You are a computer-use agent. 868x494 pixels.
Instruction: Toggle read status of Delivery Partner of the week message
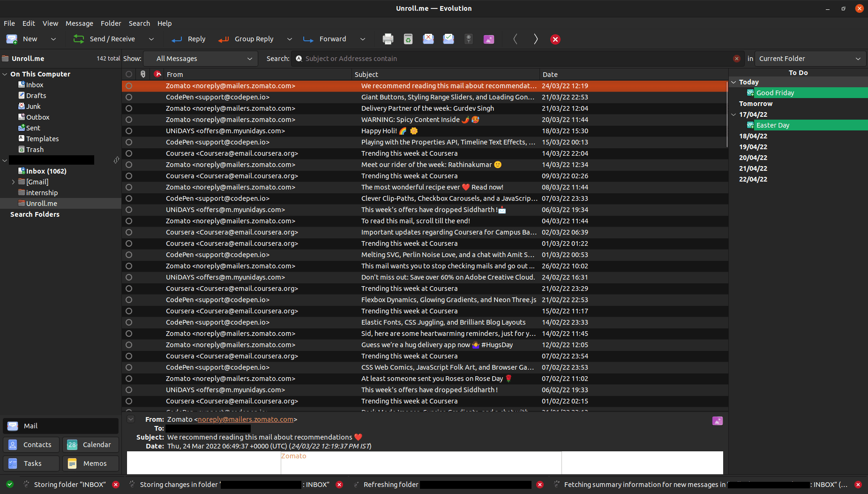tap(129, 108)
